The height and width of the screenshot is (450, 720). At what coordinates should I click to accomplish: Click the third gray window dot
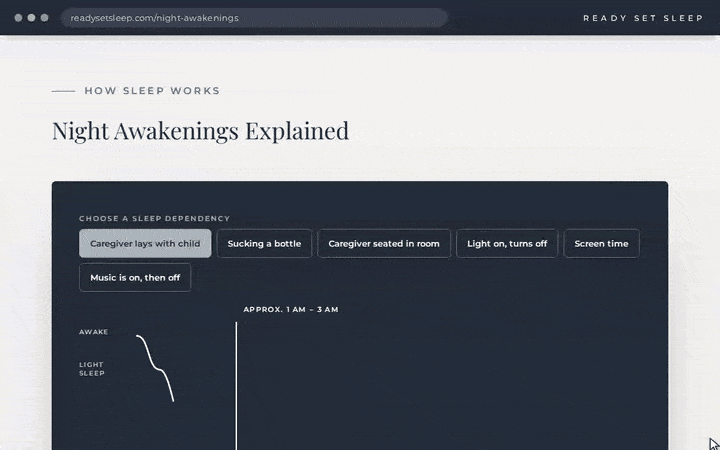(45, 18)
